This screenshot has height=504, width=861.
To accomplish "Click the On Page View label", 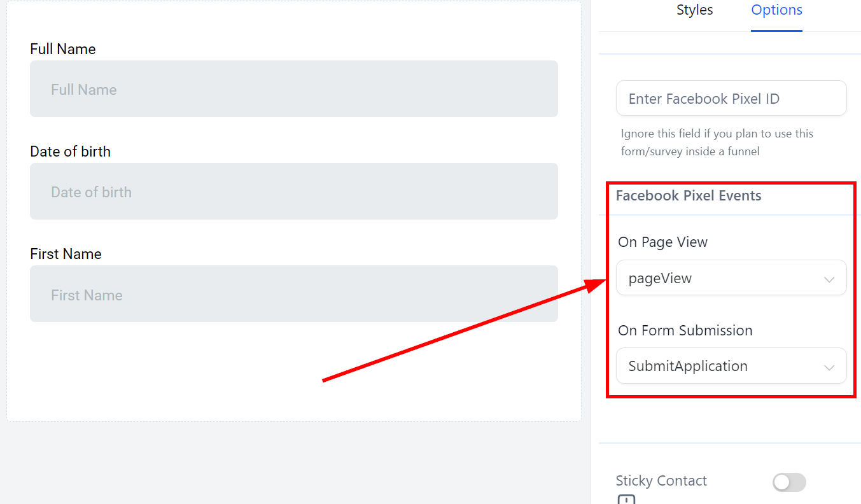I will (x=662, y=242).
